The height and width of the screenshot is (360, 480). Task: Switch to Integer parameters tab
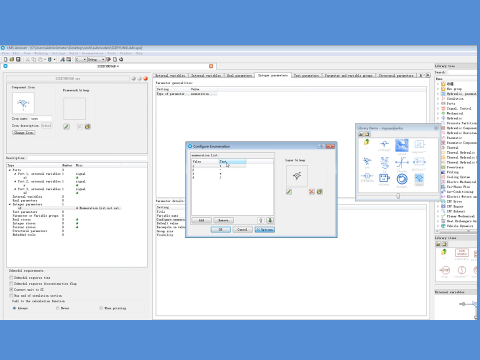(x=273, y=75)
